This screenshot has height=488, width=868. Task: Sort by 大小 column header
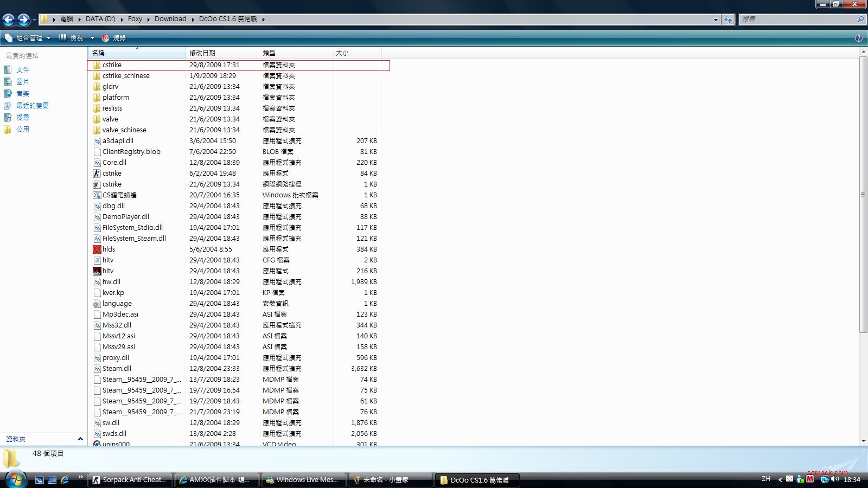(356, 53)
